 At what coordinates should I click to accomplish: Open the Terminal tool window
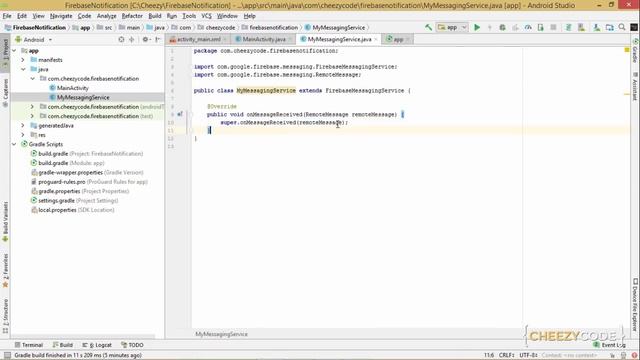click(x=29, y=345)
